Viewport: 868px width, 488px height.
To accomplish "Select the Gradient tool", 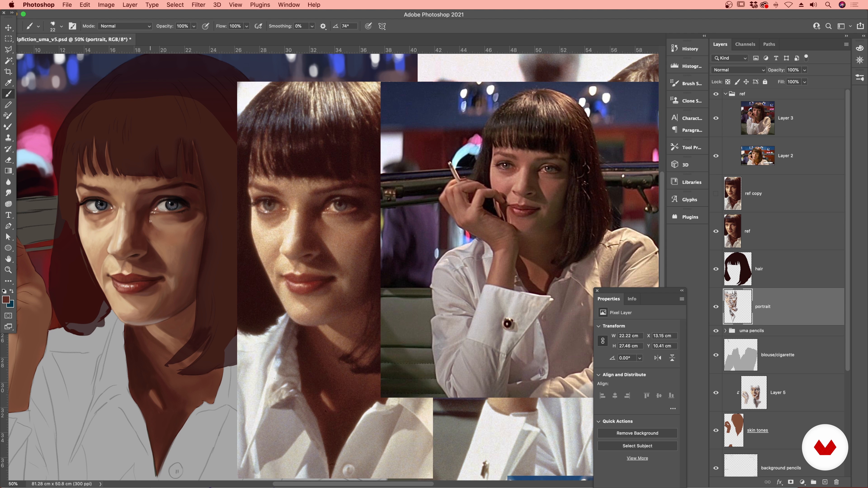I will click(x=8, y=171).
